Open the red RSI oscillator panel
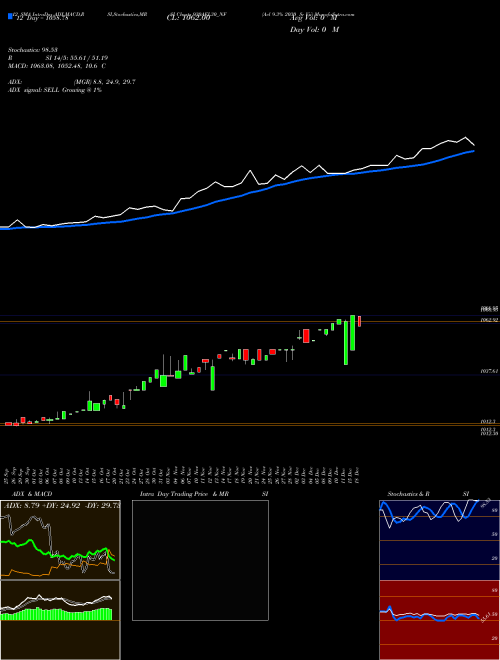 (439, 620)
